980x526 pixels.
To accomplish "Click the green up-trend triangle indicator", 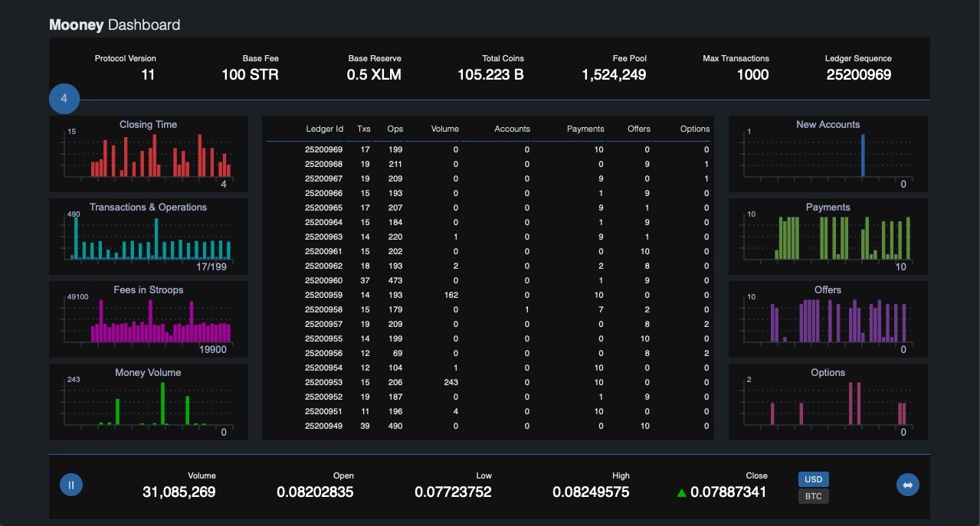I will [682, 493].
